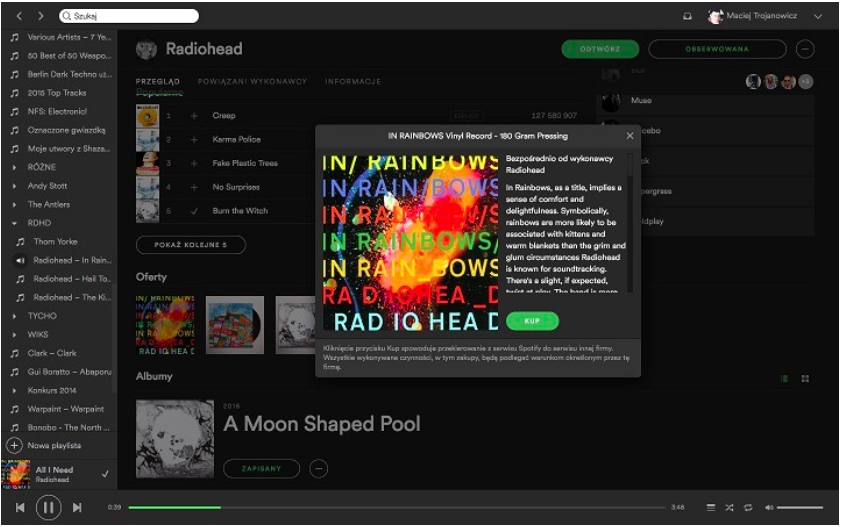The image size is (842, 527).
Task: Pause the currently playing track
Action: [48, 507]
